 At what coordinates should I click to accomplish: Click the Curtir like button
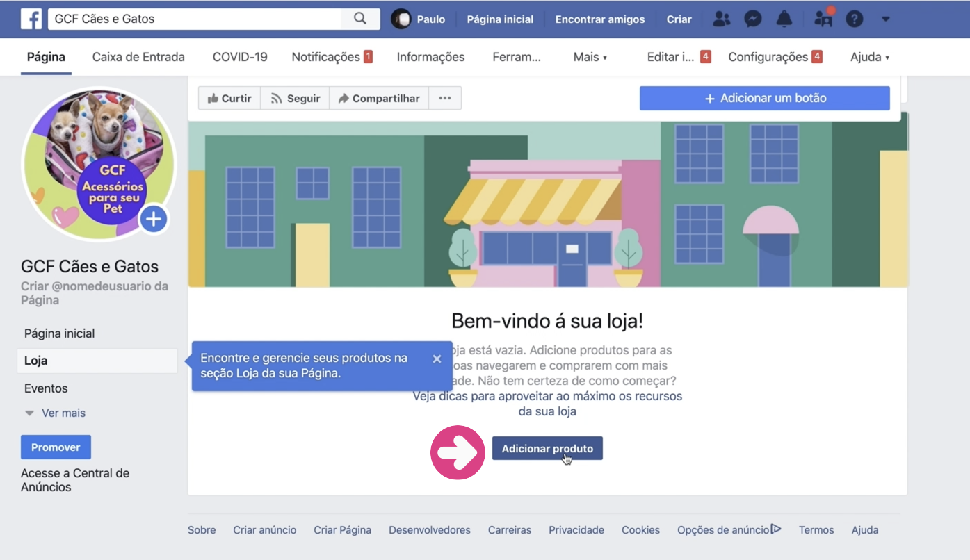coord(229,98)
